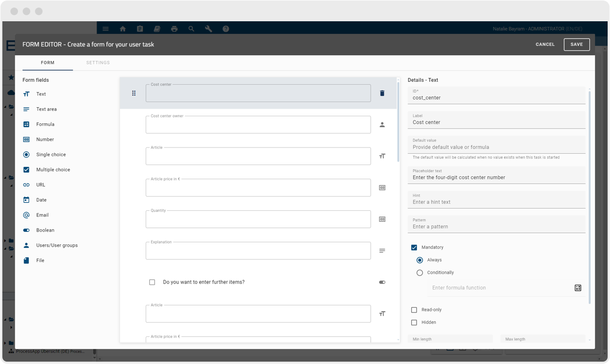
Task: Grab the drag handle beside Cost center
Action: (134, 93)
